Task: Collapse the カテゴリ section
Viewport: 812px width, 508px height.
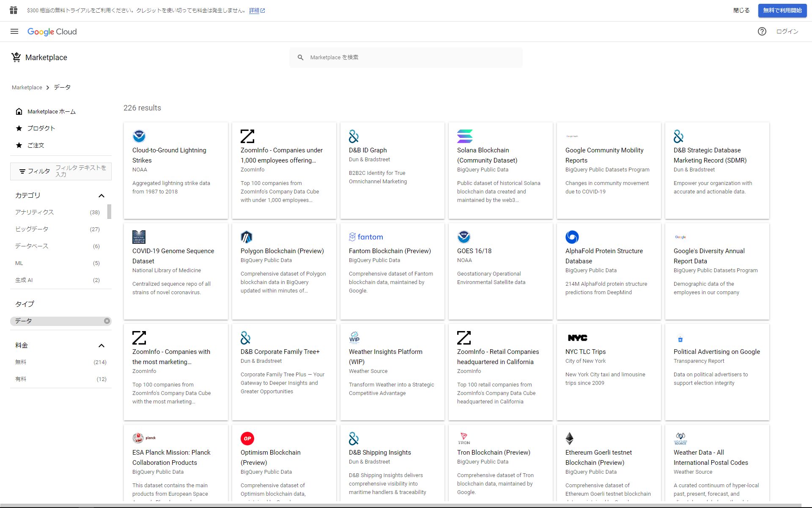Action: click(101, 196)
